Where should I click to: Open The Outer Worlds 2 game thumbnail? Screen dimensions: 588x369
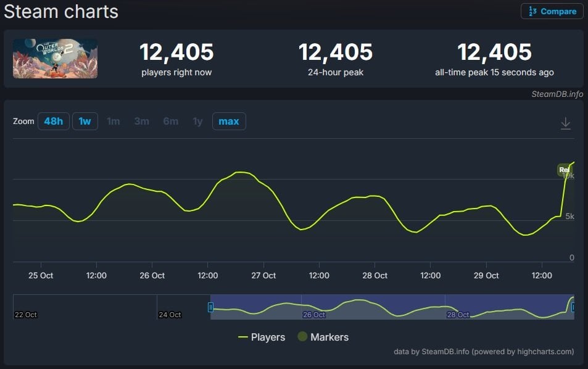[55, 59]
